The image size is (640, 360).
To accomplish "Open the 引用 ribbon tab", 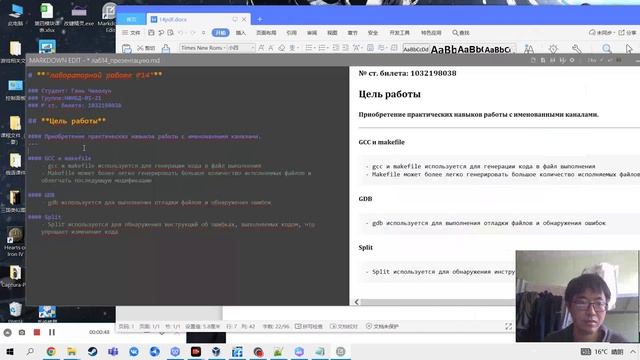I will pyautogui.click(x=291, y=33).
